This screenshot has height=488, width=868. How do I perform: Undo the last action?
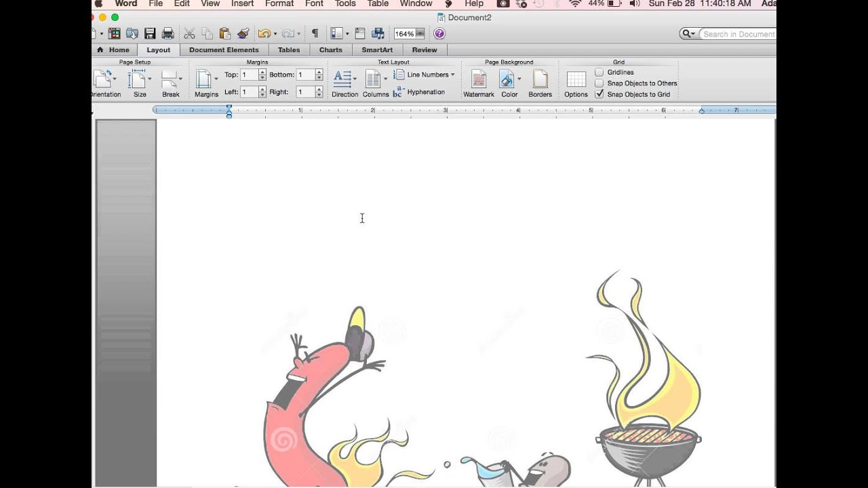tap(264, 33)
